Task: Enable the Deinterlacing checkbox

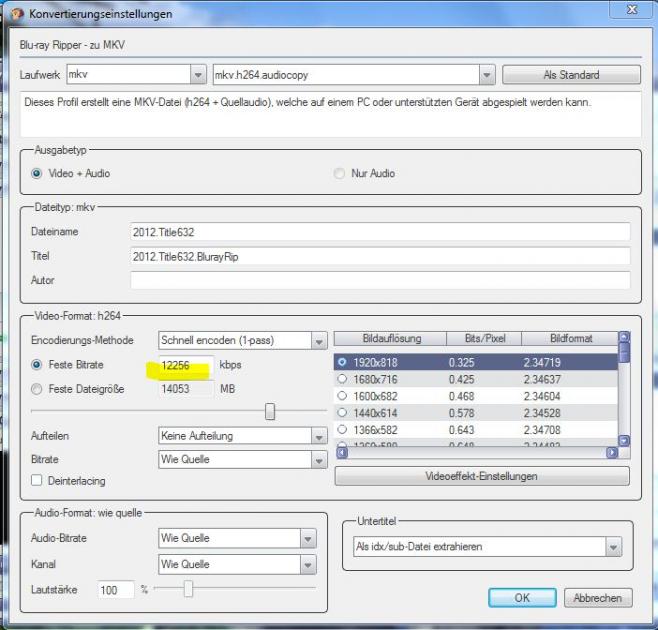Action: click(37, 481)
